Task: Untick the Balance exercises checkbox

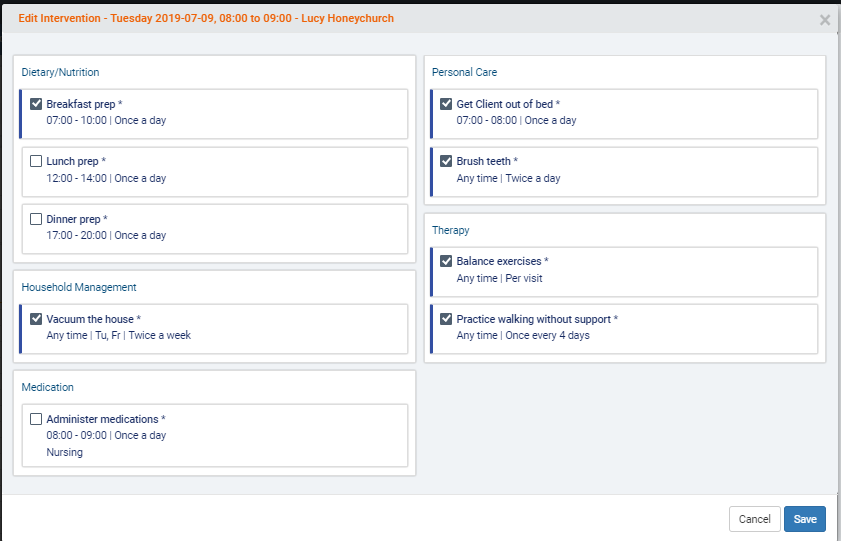Action: (x=446, y=261)
